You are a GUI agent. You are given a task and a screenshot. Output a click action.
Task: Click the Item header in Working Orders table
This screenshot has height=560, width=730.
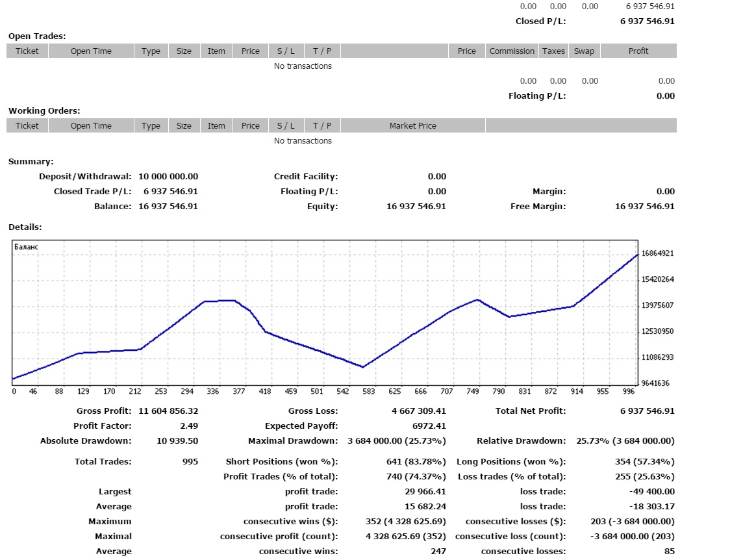click(216, 126)
